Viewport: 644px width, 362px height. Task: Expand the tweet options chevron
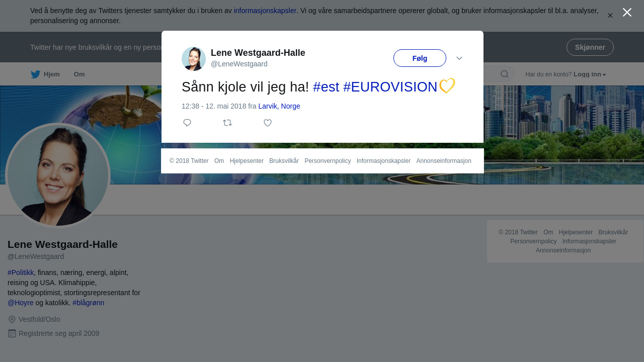click(459, 58)
